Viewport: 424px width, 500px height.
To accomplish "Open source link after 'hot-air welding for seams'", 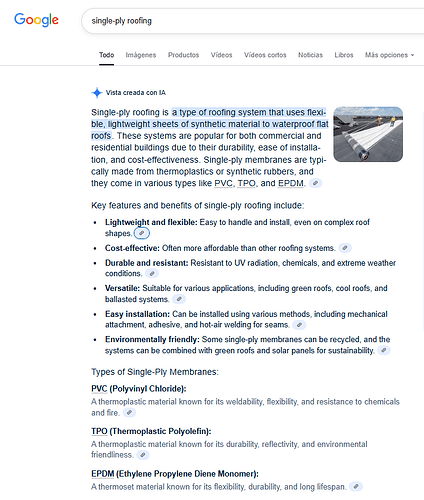I will [299, 325].
